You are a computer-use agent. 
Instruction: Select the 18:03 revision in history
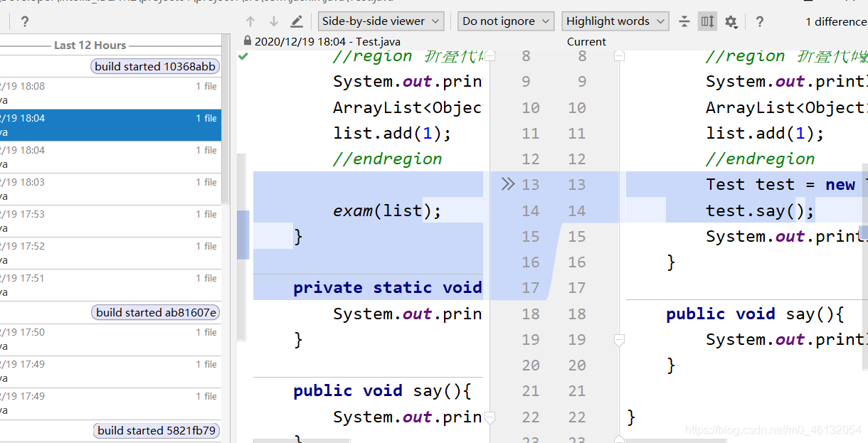[110, 189]
